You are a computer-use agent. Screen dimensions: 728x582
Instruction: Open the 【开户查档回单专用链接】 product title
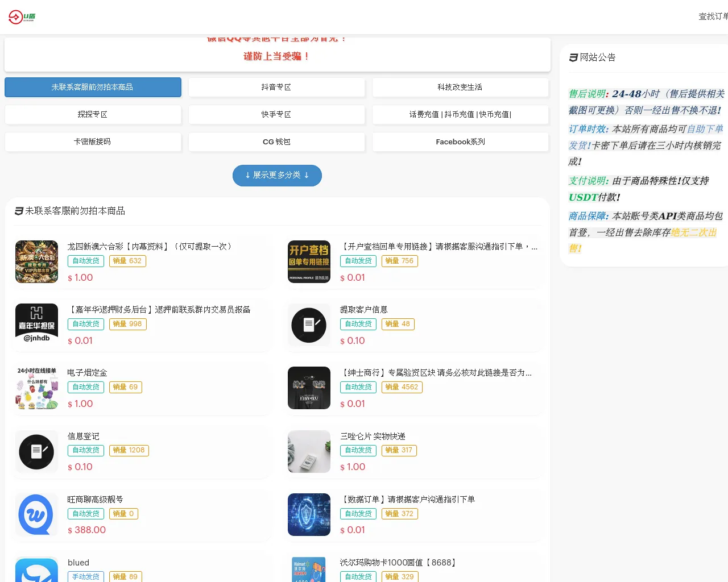tap(439, 246)
